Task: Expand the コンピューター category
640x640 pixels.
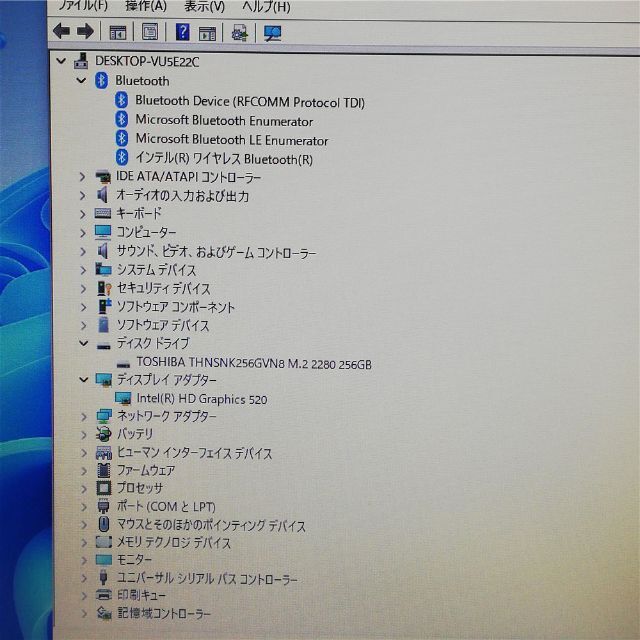Action: click(x=83, y=233)
